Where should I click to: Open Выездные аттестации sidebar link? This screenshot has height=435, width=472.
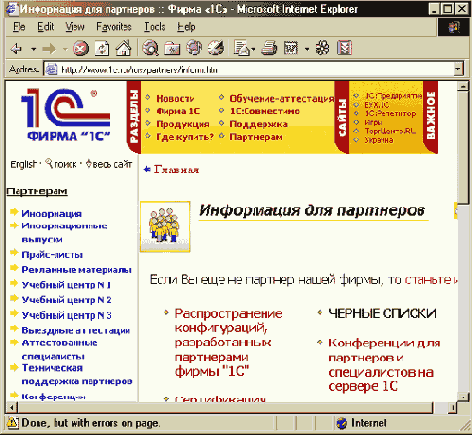pos(75,330)
